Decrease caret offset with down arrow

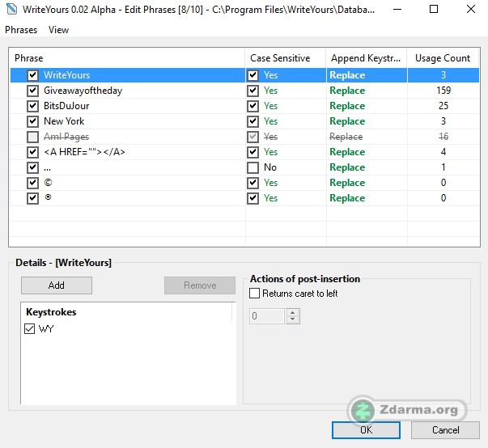click(292, 319)
